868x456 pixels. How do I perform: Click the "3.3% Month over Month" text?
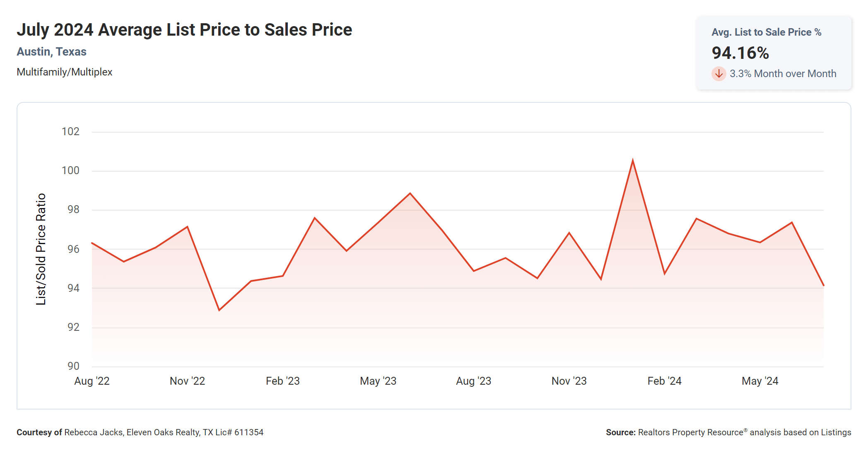click(783, 74)
